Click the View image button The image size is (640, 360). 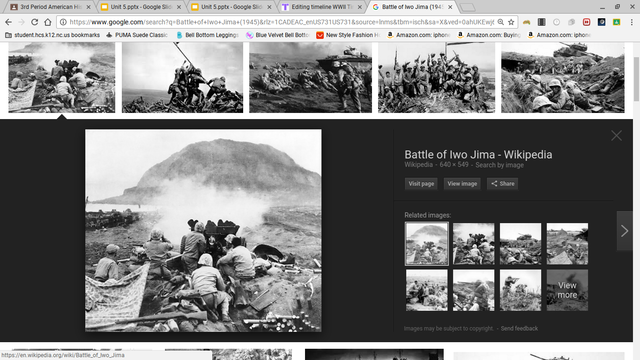pos(462,184)
